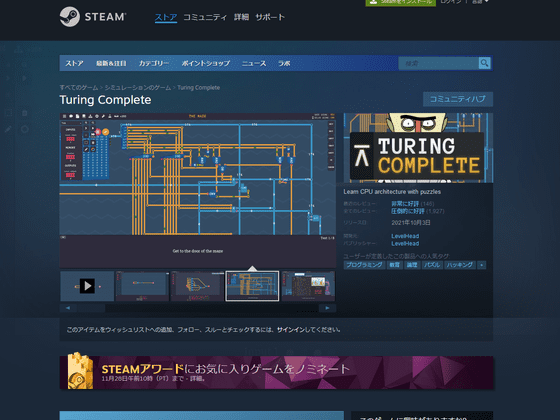Click the search magnifier icon

coord(484,63)
